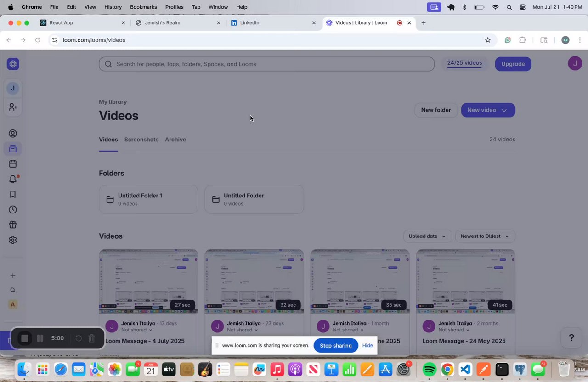The width and height of the screenshot is (588, 382).
Task: Reload the page in Chrome
Action: coord(38,40)
